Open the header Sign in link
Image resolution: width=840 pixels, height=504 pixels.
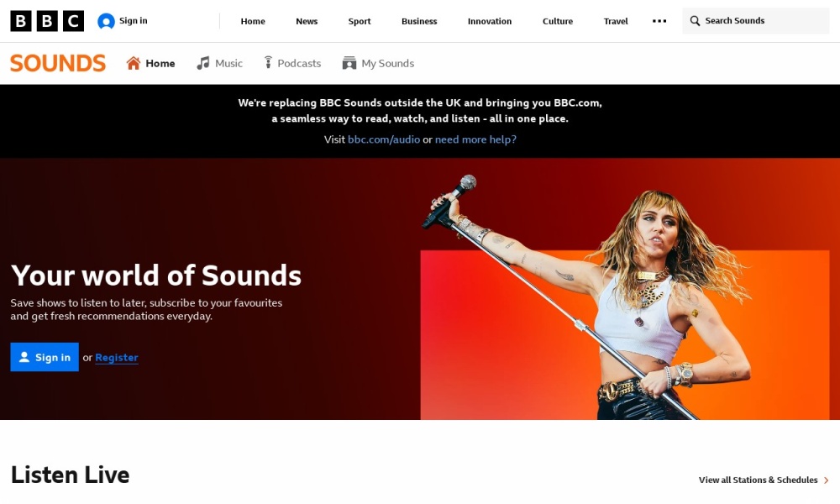point(133,21)
